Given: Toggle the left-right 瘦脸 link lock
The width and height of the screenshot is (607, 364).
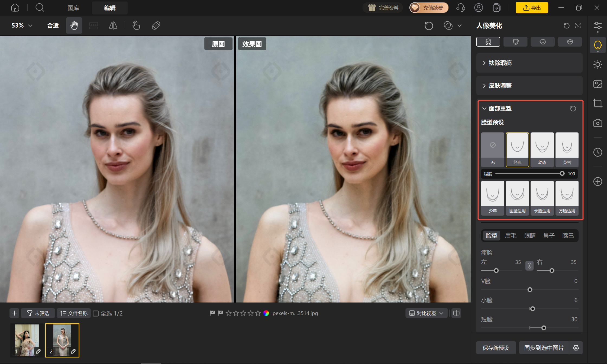Looking at the screenshot, I should coord(529,266).
